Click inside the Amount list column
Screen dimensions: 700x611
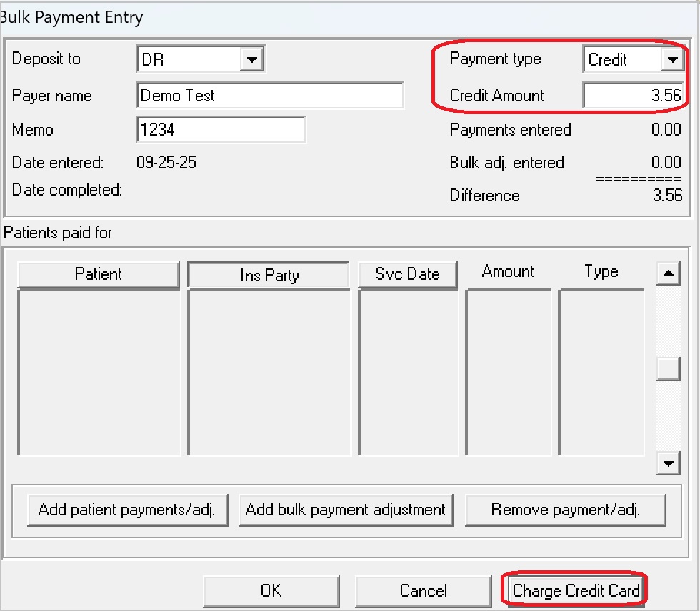point(508,371)
